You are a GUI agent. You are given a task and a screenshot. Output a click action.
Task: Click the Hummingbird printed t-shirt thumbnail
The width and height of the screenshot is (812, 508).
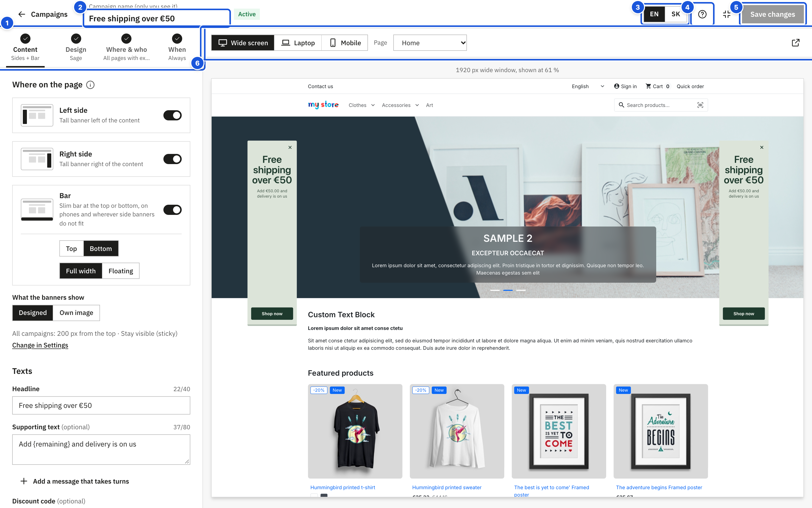pyautogui.click(x=355, y=431)
